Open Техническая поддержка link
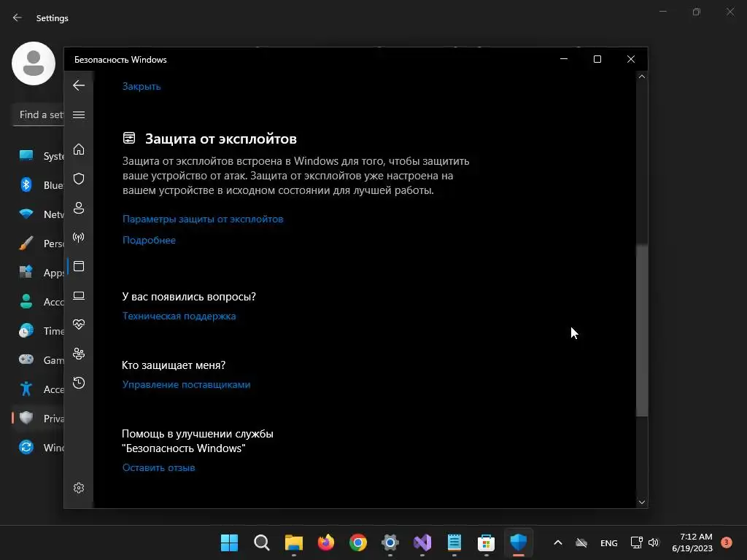The width and height of the screenshot is (747, 560). tap(179, 316)
